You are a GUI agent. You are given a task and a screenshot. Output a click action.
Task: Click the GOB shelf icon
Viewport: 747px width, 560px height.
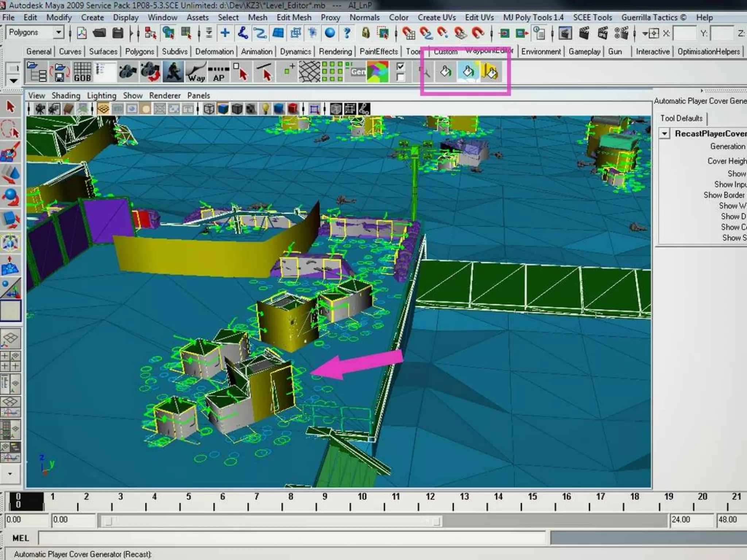82,72
